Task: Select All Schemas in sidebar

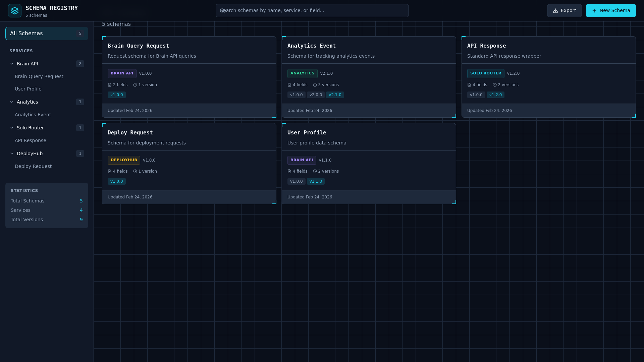Action: (x=47, y=34)
